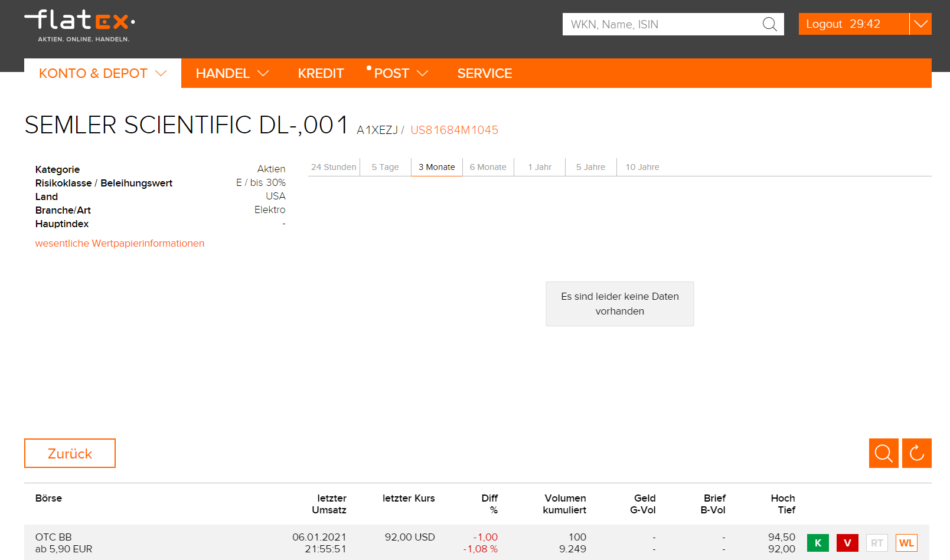Click the ISIN US81684M1045 link
950x560 pixels.
pos(454,130)
